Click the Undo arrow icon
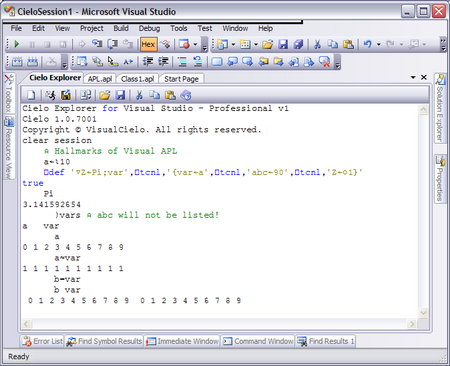The width and height of the screenshot is (450, 366). click(368, 44)
